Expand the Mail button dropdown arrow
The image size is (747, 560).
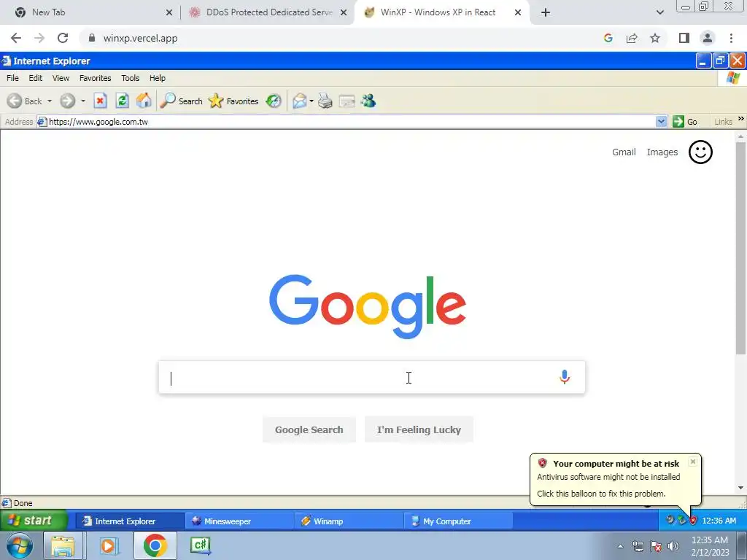pyautogui.click(x=311, y=101)
